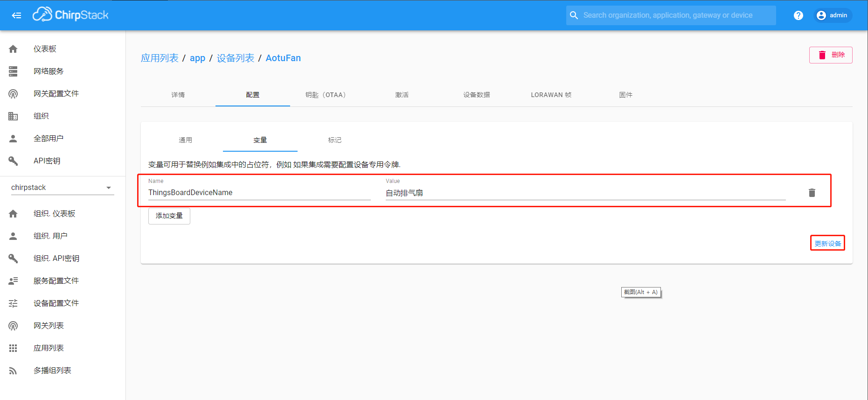Click the 组织. 仪表板 home icon

coord(13,214)
